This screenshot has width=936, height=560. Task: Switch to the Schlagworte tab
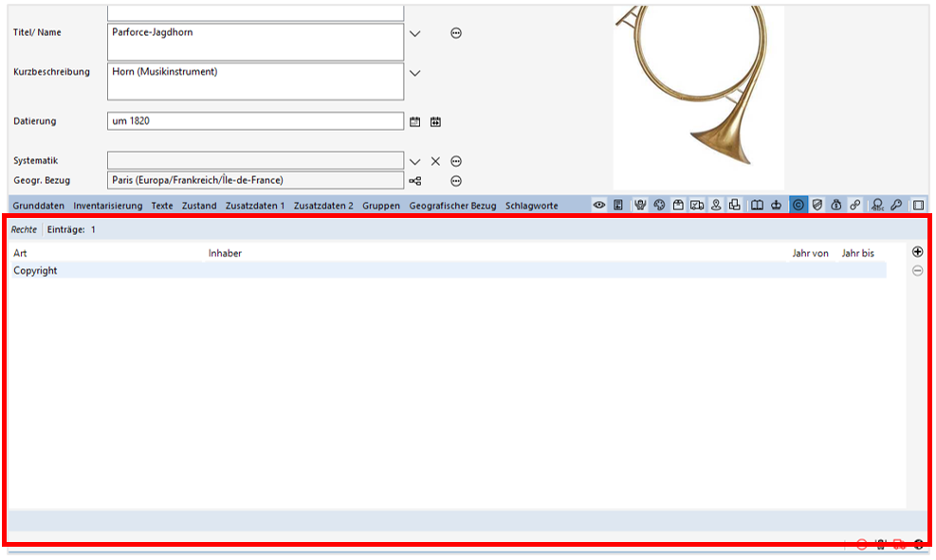[x=534, y=205]
